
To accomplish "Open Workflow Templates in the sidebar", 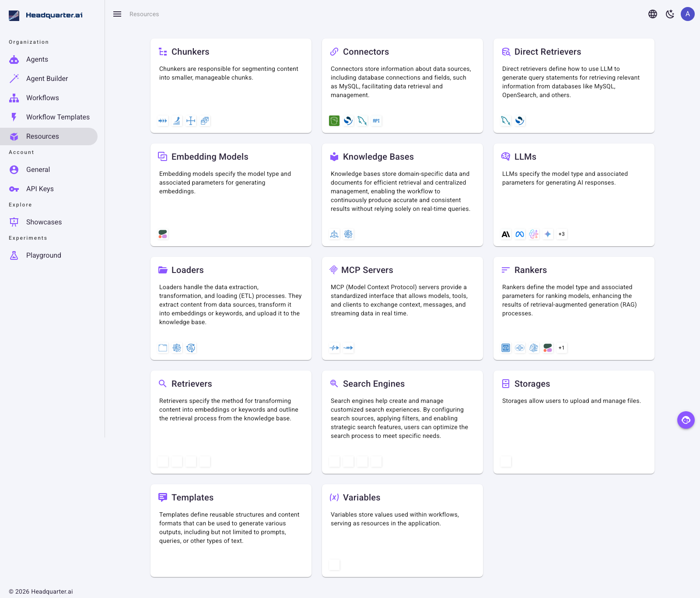I will 49,117.
